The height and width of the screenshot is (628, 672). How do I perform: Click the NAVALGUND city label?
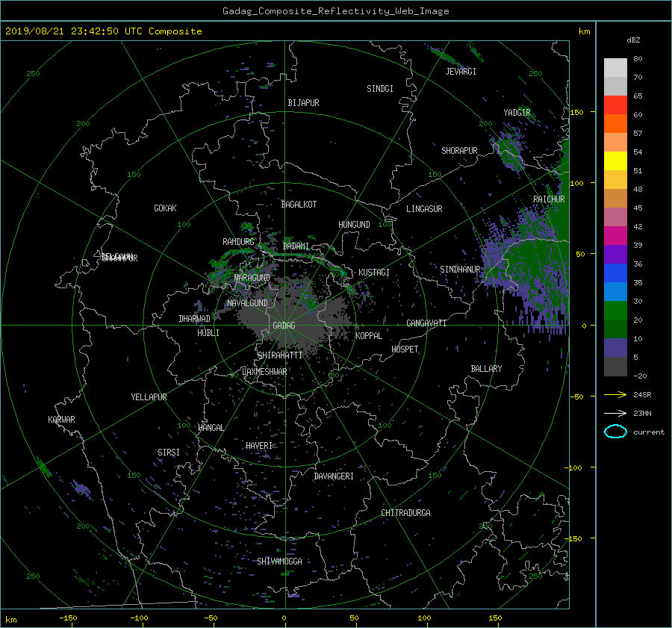[x=247, y=303]
